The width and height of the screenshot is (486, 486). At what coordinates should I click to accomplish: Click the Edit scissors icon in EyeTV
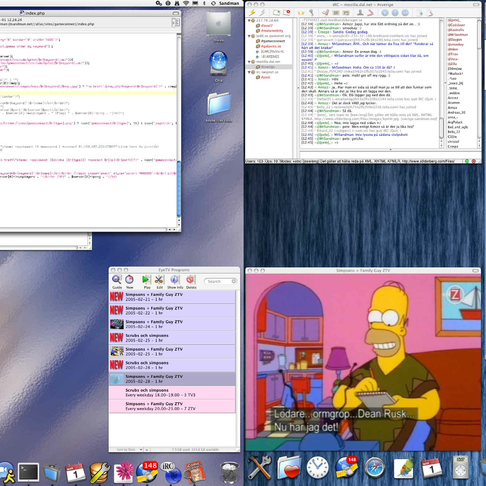(159, 280)
